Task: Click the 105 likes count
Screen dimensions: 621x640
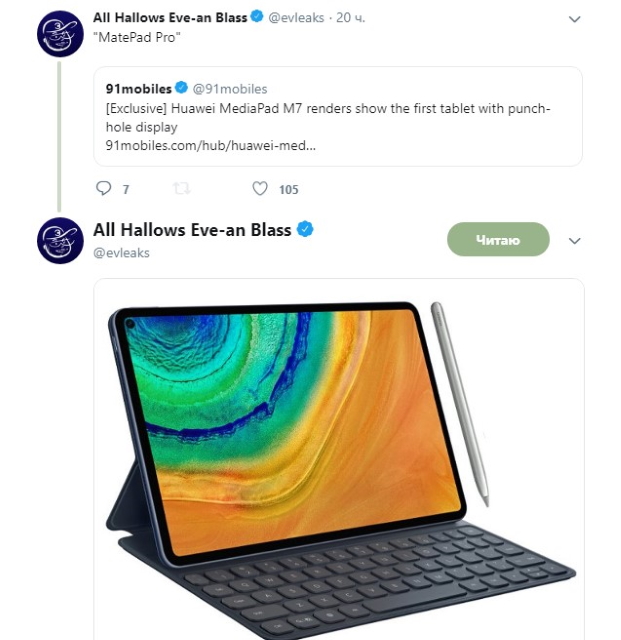Action: (289, 189)
